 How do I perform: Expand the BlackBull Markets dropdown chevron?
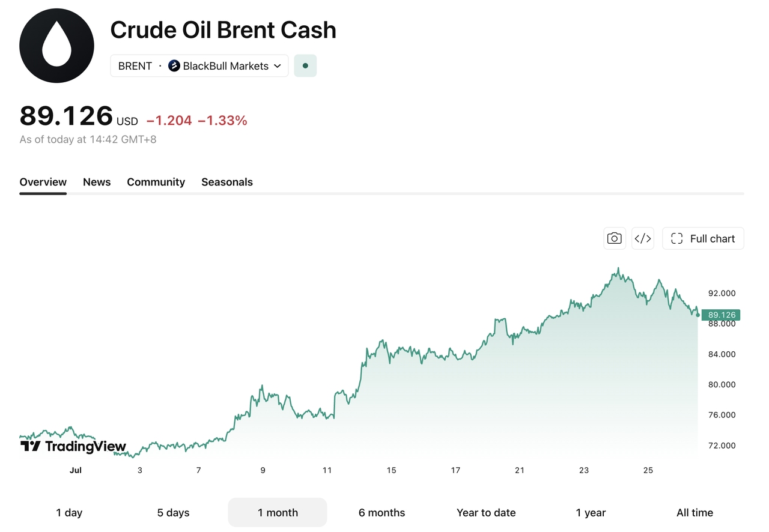click(x=278, y=66)
